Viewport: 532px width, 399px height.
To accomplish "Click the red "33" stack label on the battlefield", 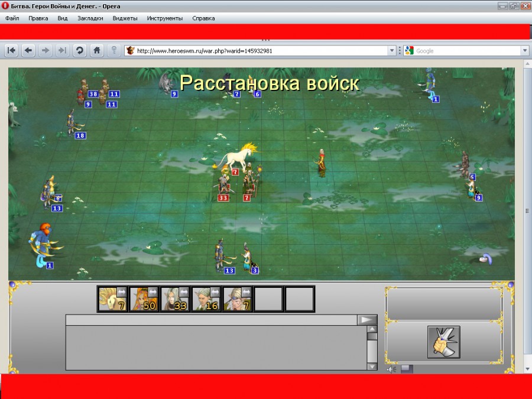I will pos(223,198).
